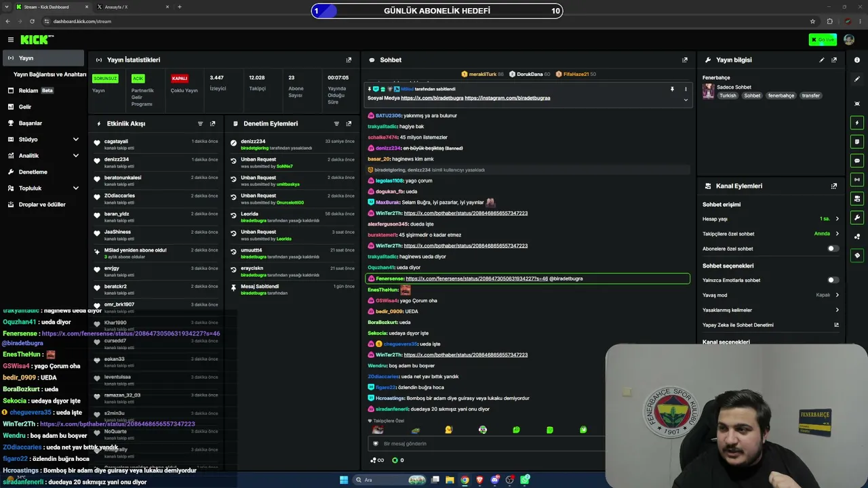Filter the Etkinlik Akışı feed
This screenshot has height=488, width=868.
pos(200,124)
